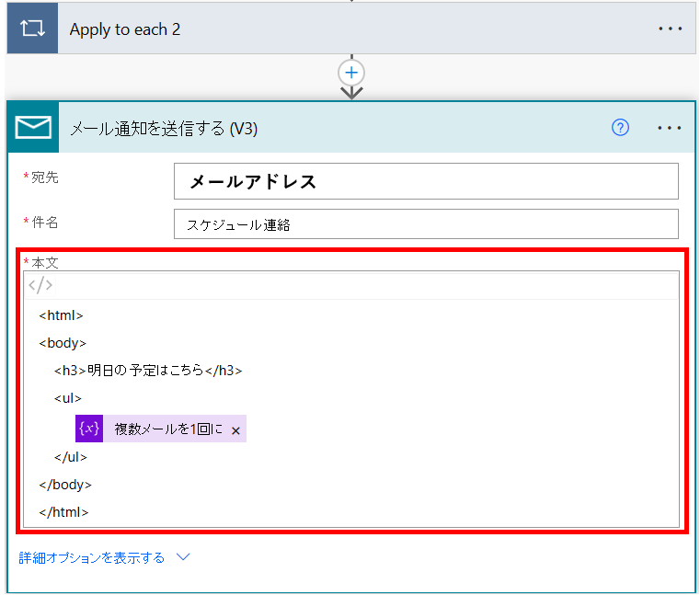Click the 宛先 field label
Image resolution: width=700 pixels, height=595 pixels.
(x=45, y=177)
